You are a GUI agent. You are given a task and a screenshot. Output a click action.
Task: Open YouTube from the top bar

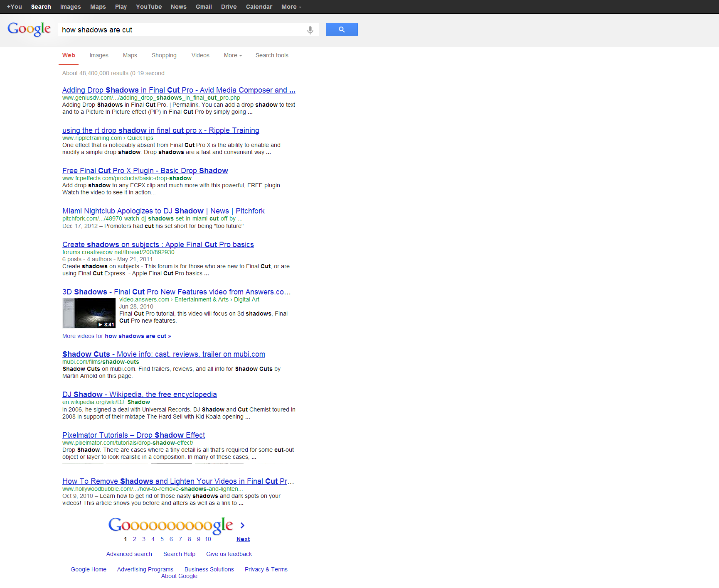pos(149,7)
